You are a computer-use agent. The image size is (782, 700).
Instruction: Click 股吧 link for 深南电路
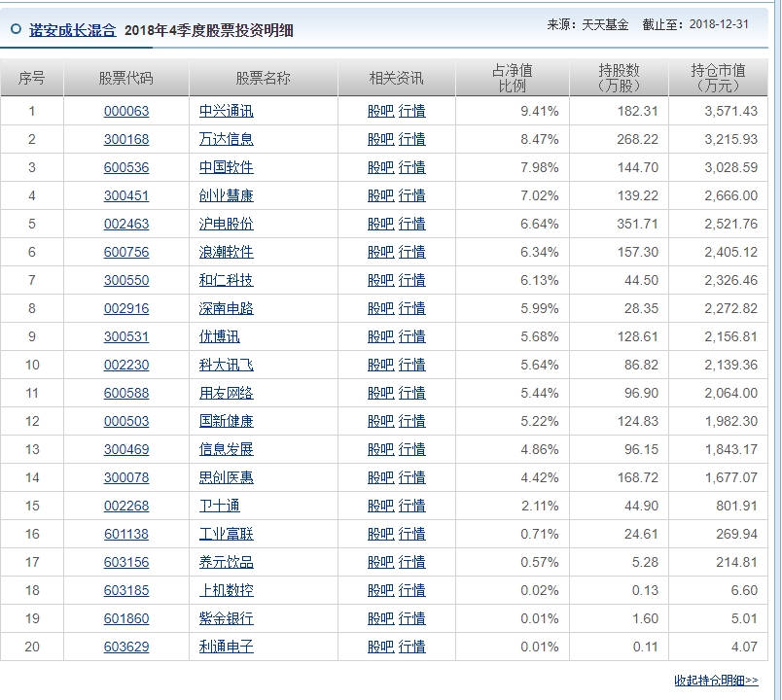[x=379, y=308]
